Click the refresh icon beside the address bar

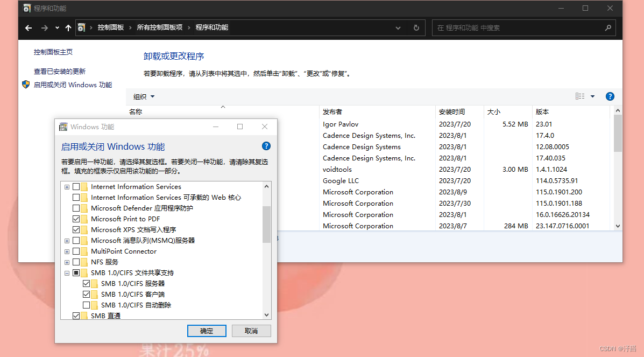pyautogui.click(x=416, y=27)
